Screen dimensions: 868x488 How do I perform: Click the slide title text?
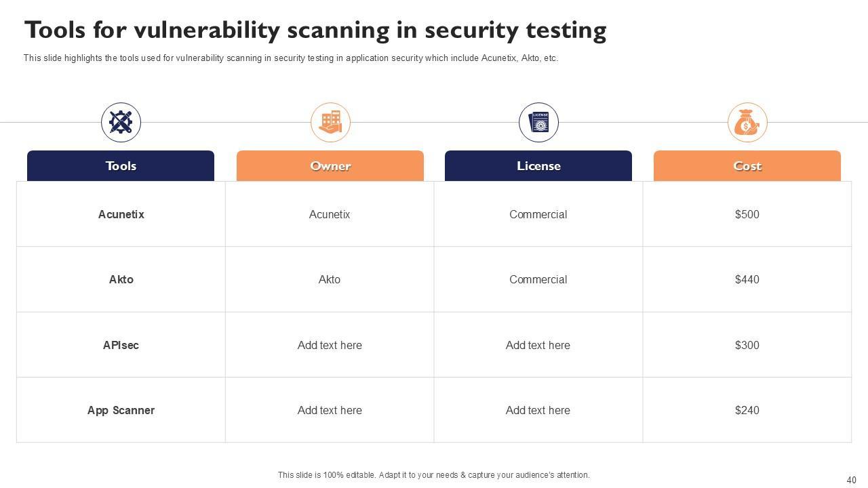(315, 30)
